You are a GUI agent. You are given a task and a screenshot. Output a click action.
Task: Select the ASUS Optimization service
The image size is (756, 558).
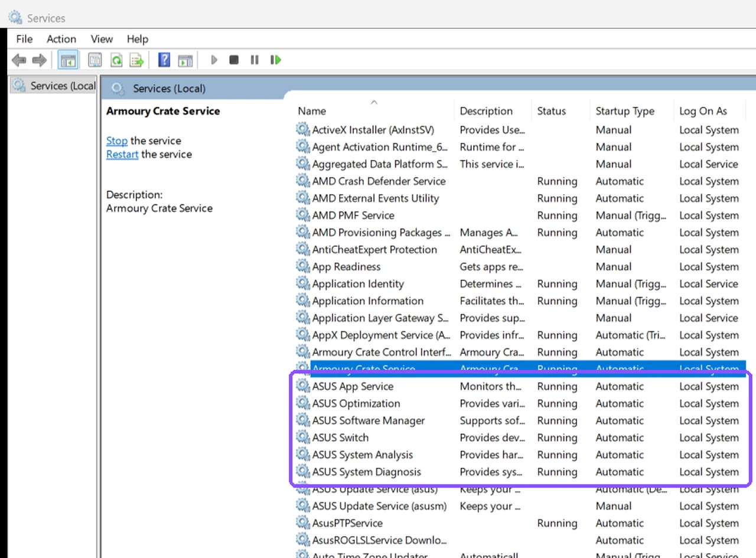click(x=521, y=403)
